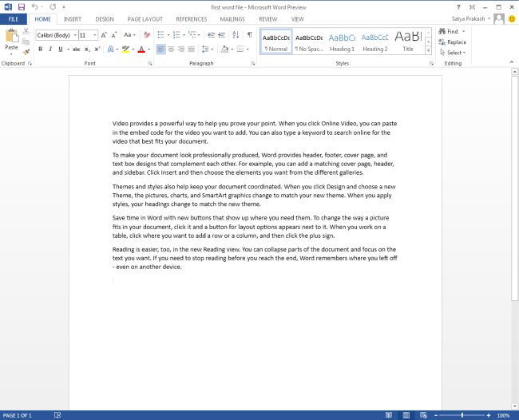Toggle Subscript formatting
Viewport: 519px width, 420px height.
point(87,50)
